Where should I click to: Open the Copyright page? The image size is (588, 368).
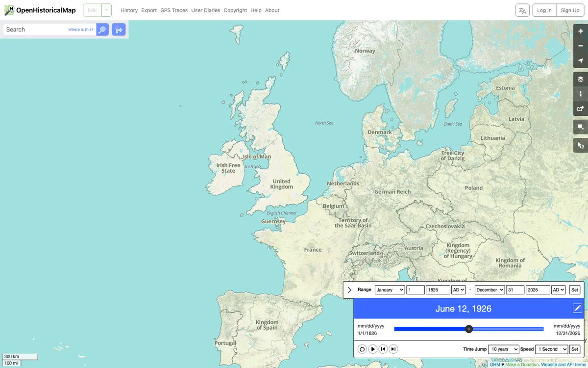[x=235, y=10]
